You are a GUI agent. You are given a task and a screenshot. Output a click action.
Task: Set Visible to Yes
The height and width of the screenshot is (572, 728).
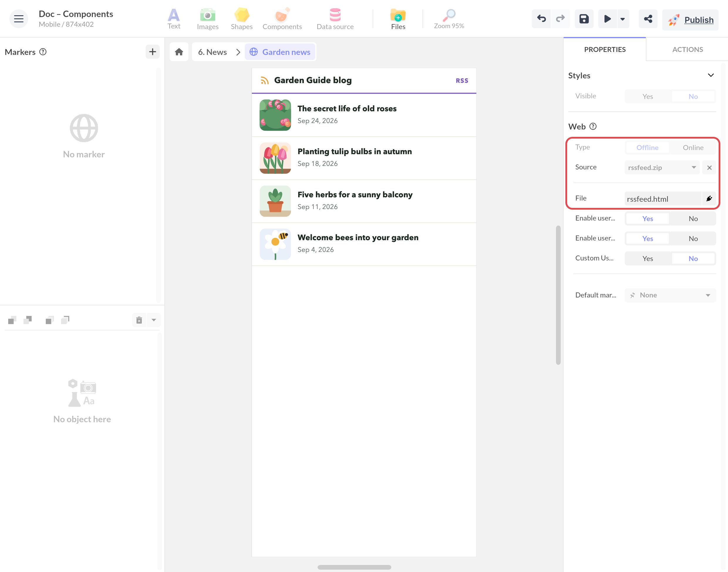coord(647,96)
